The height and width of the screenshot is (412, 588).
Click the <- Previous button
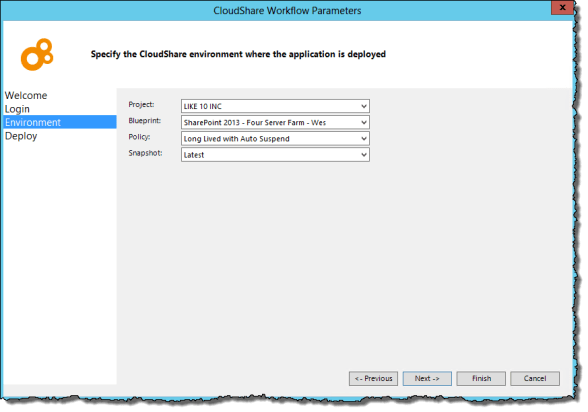tap(373, 378)
